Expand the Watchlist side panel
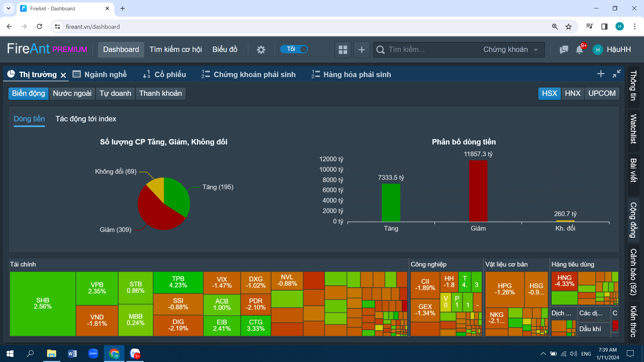Image resolution: width=644 pixels, height=362 pixels. tap(633, 129)
